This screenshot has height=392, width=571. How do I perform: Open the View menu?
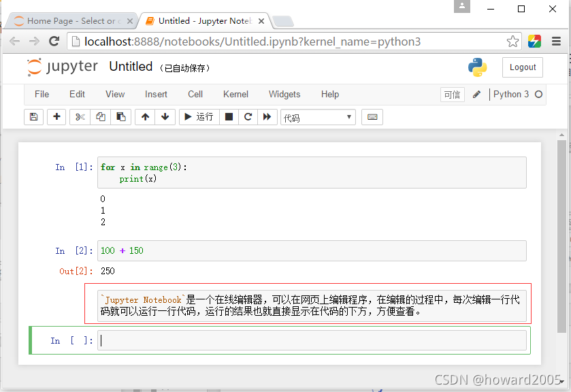(x=115, y=95)
